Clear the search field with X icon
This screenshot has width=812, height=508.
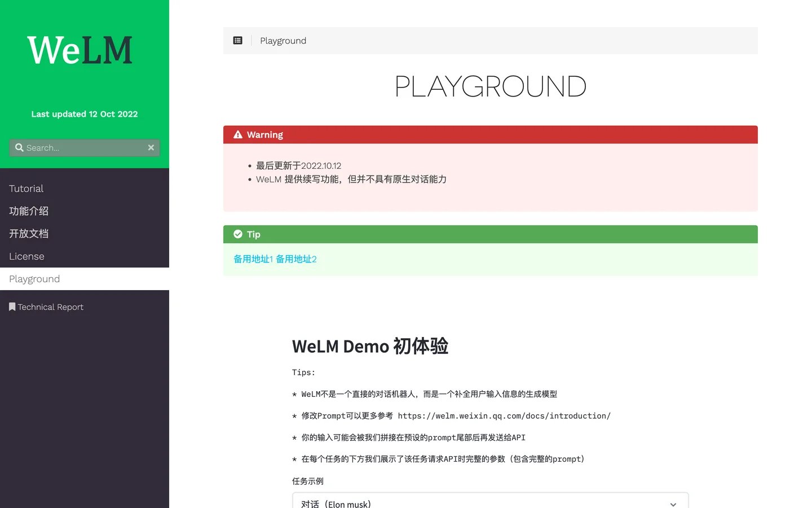(x=151, y=147)
